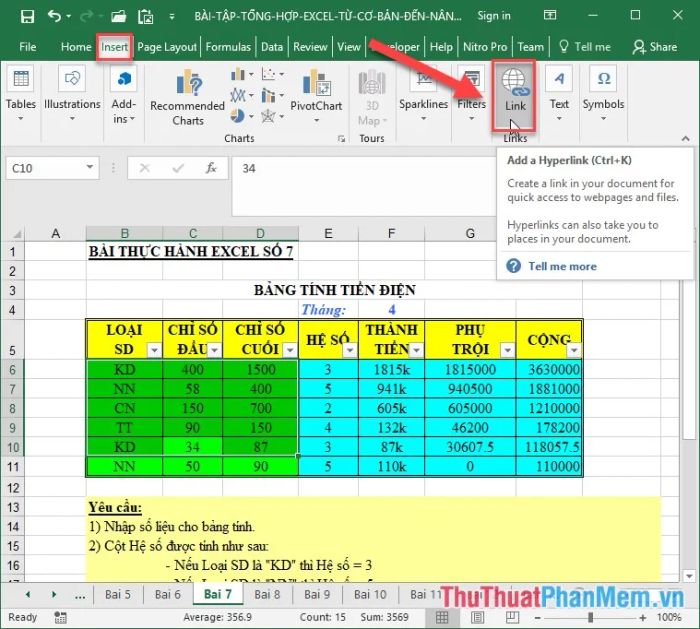700x629 pixels.
Task: Switch to Page Layout view in status bar
Action: (x=478, y=617)
